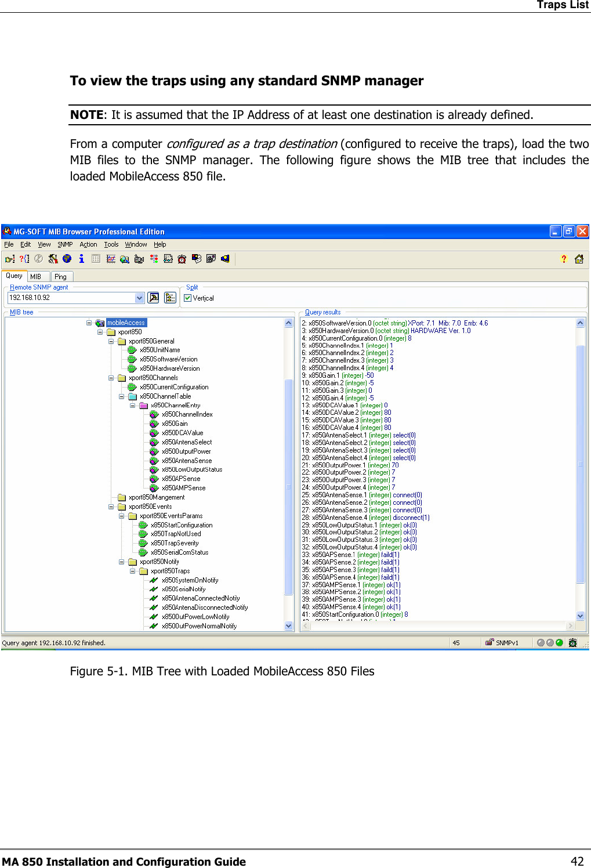Click the stacked windows toolbar icon
The width and height of the screenshot is (591, 868).
[x=211, y=259]
